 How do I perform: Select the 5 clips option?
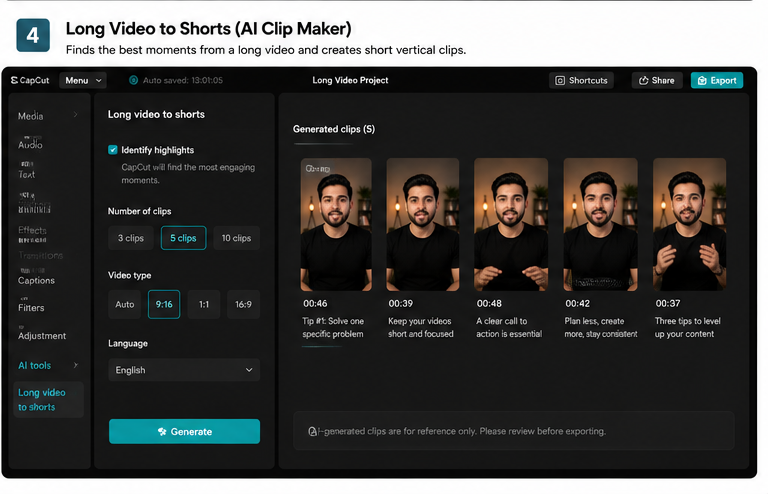point(184,238)
